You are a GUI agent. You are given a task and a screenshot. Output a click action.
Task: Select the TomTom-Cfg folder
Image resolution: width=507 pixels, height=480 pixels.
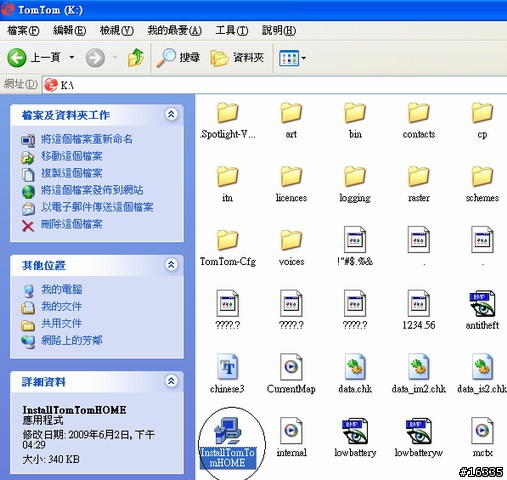point(228,240)
